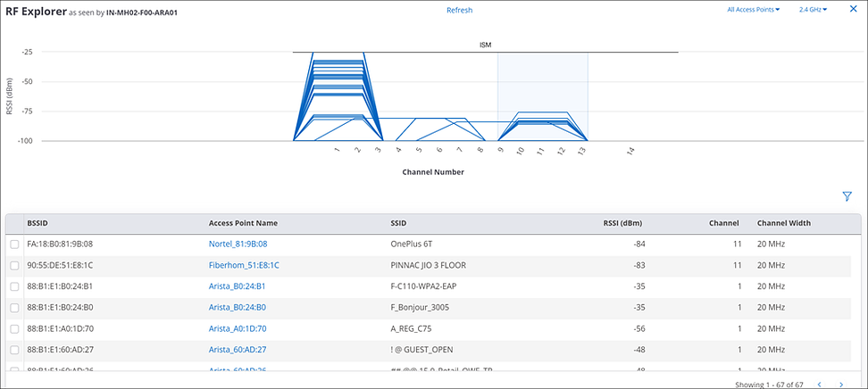
Task: Click the -56 RSSI value
Action: 639,328
